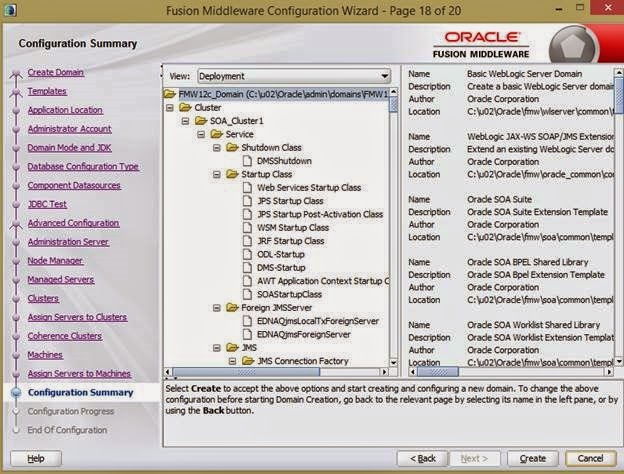The image size is (624, 474).
Task: Open Assign Servers to Clusters step
Action: coord(77,317)
